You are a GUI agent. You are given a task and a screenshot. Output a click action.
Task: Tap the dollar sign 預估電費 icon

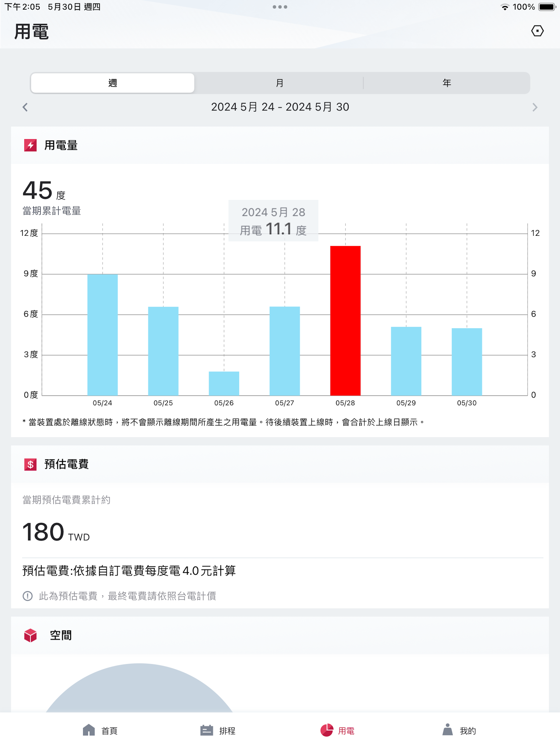[30, 464]
